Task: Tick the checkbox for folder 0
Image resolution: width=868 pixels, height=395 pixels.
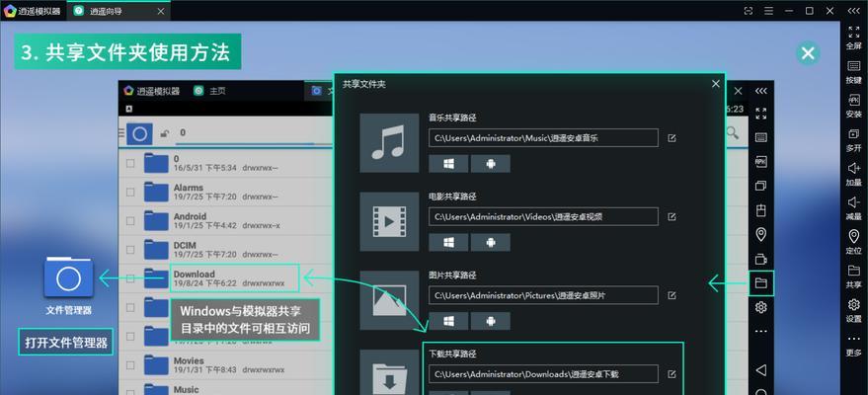Action: coord(130,163)
